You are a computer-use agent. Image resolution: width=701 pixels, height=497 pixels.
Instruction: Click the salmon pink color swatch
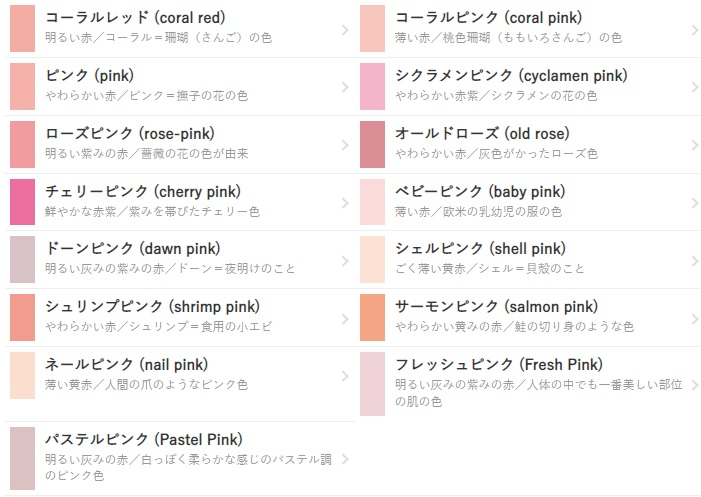[372, 317]
